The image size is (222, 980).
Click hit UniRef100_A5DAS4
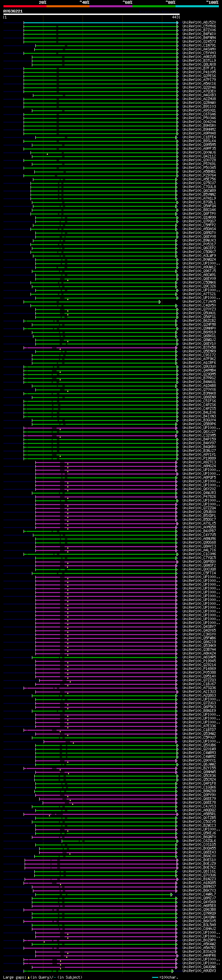[x=199, y=229]
